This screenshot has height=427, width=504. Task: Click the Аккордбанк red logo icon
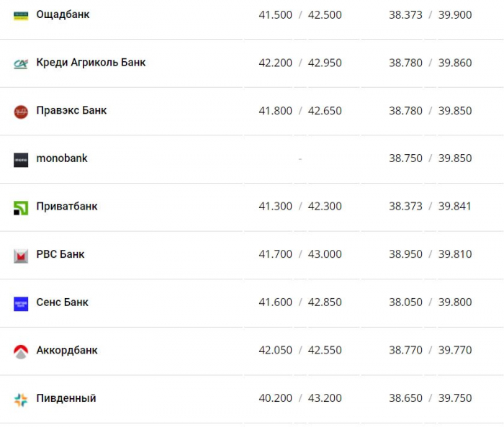click(x=21, y=352)
